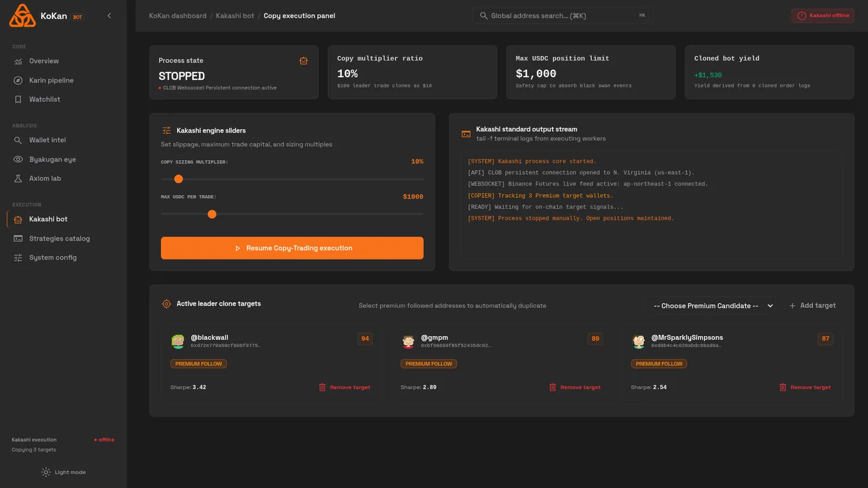Open the Choose Premium Candidate dropdown
Screen dimensions: 868x488
709,305
